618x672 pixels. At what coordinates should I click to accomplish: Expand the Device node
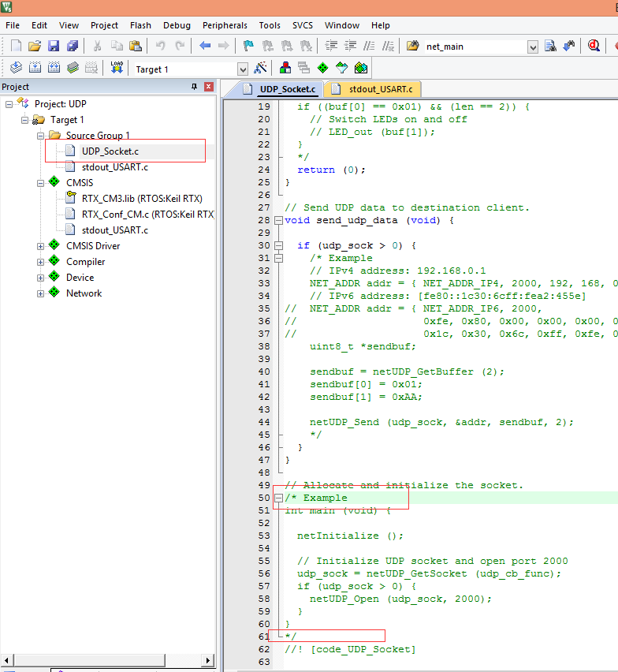(41, 278)
